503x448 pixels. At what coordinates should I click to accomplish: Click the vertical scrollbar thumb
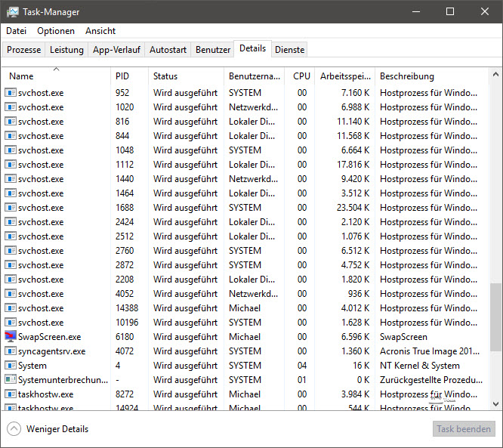pyautogui.click(x=495, y=318)
